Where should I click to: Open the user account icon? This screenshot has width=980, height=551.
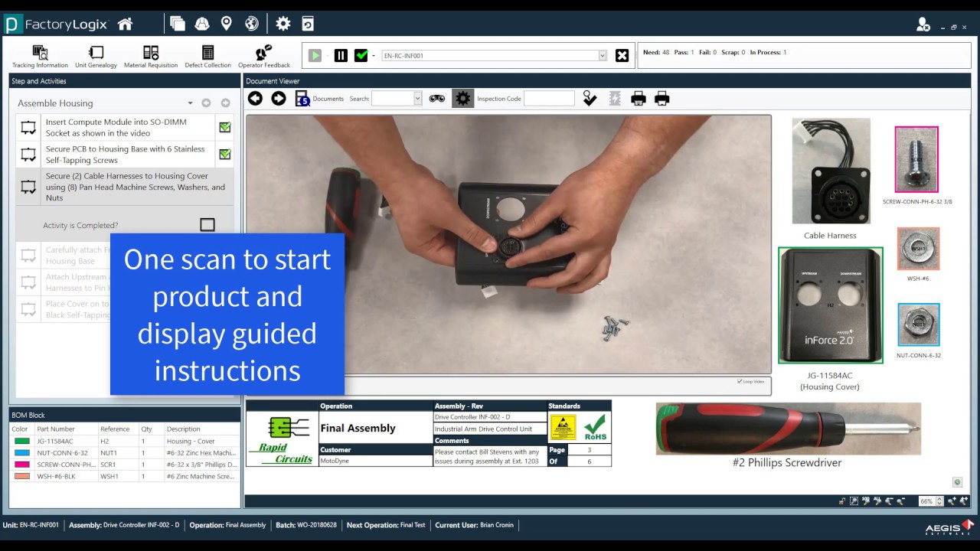tap(923, 24)
